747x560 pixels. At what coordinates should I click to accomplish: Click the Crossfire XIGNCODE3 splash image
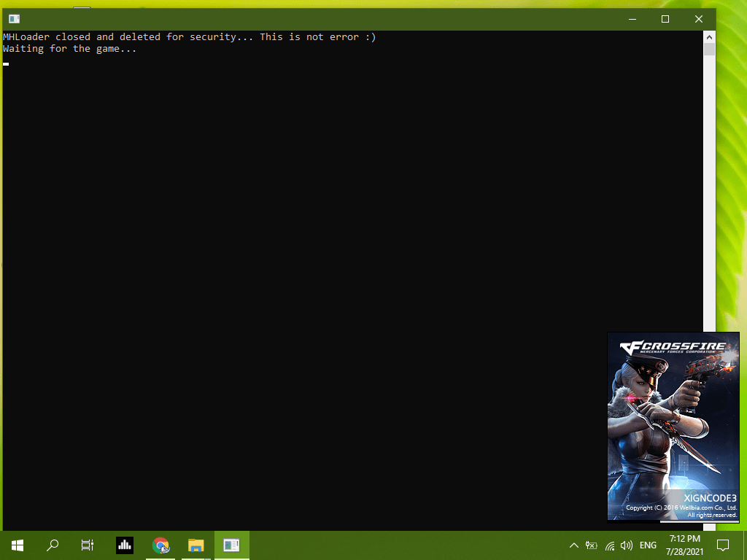[x=673, y=426]
